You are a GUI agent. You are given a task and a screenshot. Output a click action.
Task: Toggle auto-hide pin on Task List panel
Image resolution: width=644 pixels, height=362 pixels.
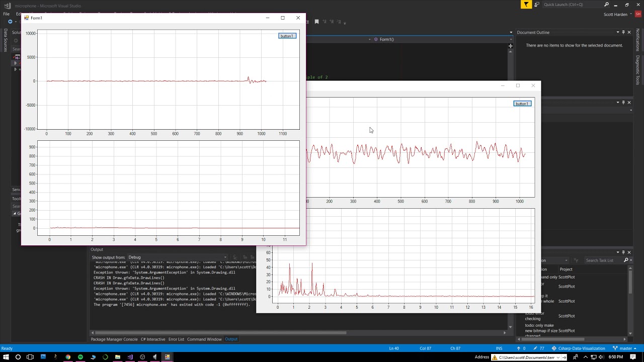pos(623,252)
